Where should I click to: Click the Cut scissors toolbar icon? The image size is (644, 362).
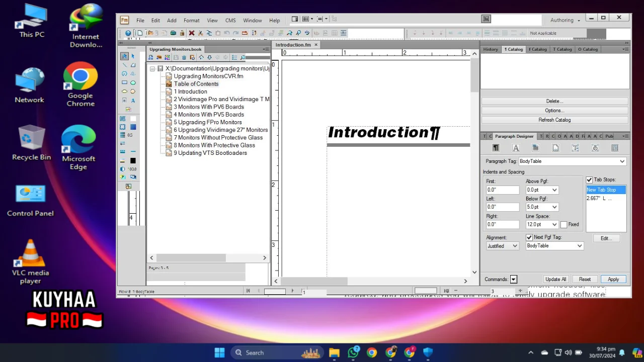[200, 33]
